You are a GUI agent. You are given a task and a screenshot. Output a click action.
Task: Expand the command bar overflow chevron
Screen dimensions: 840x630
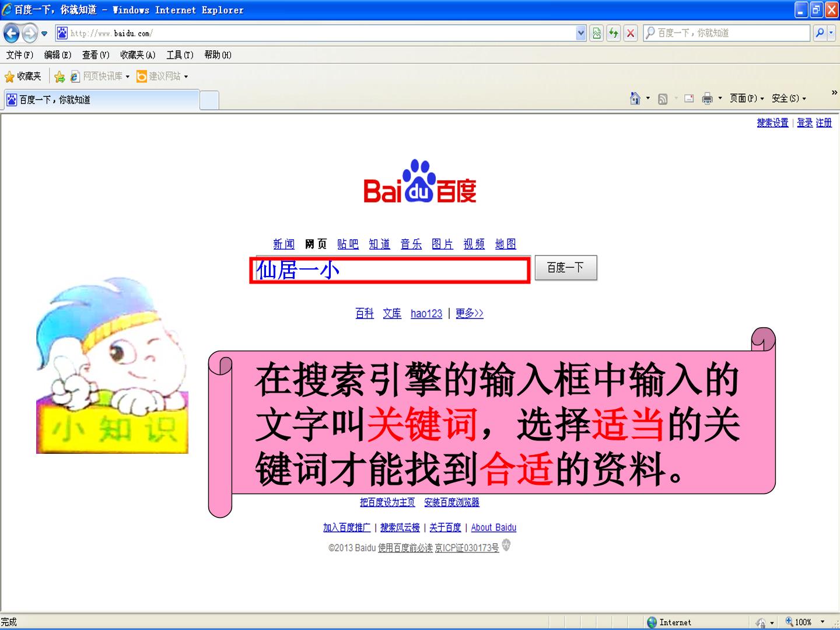pos(834,92)
